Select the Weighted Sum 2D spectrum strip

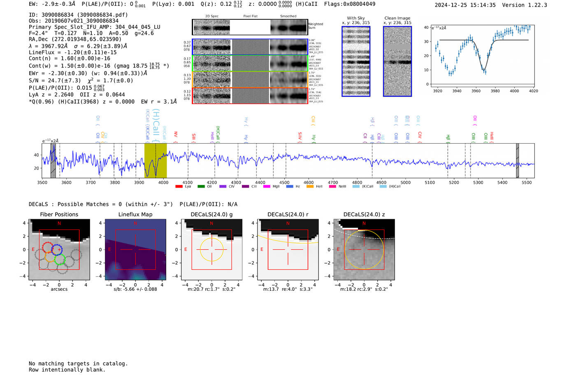(x=250, y=27)
